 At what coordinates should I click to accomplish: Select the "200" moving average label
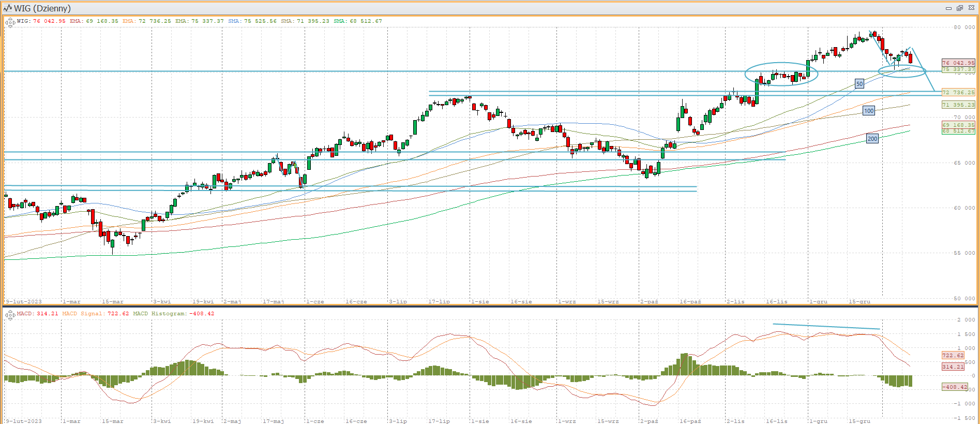click(x=872, y=139)
